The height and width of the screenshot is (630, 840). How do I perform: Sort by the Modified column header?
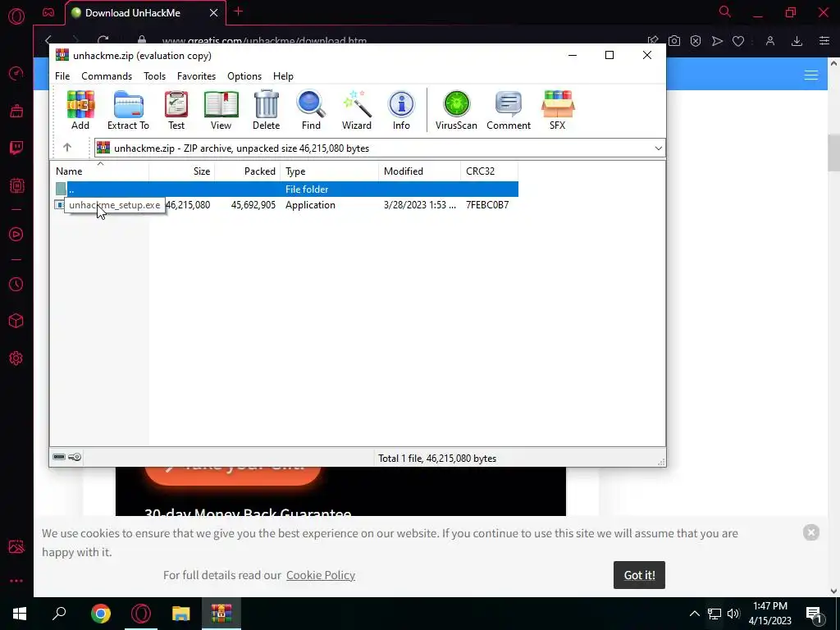pos(419,171)
